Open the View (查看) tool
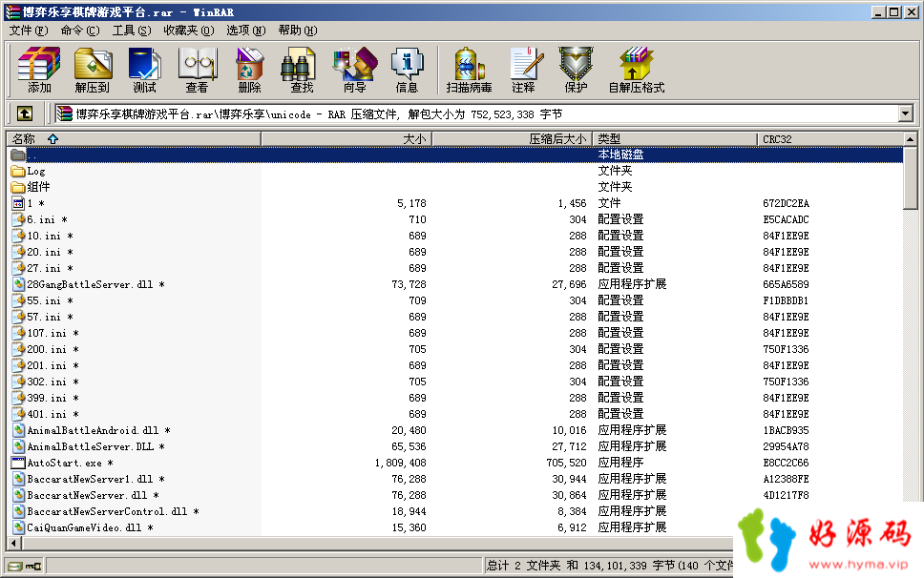This screenshot has width=924, height=578. click(197, 70)
